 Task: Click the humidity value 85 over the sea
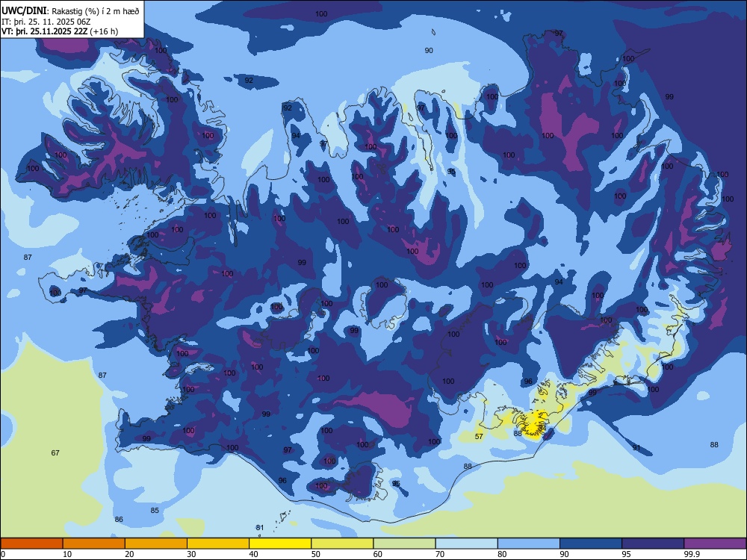[155, 511]
